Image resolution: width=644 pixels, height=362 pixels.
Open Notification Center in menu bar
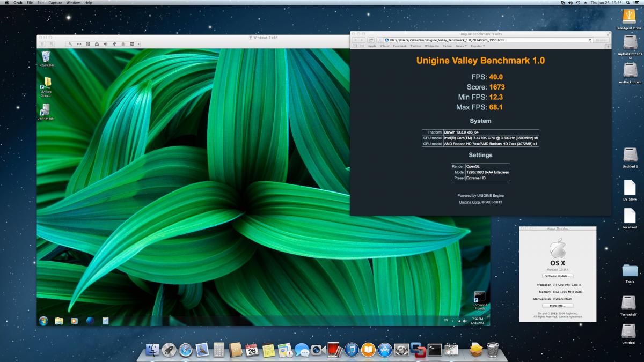[x=638, y=3]
